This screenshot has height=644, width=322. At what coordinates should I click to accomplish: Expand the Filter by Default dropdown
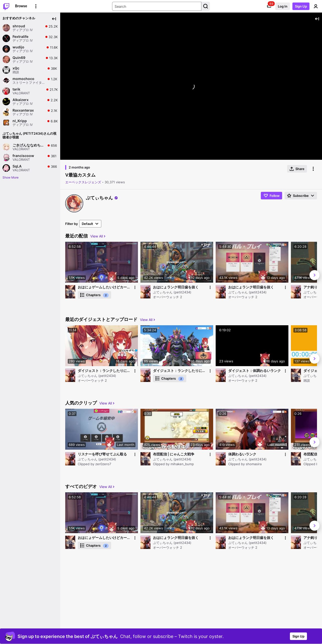(x=90, y=224)
